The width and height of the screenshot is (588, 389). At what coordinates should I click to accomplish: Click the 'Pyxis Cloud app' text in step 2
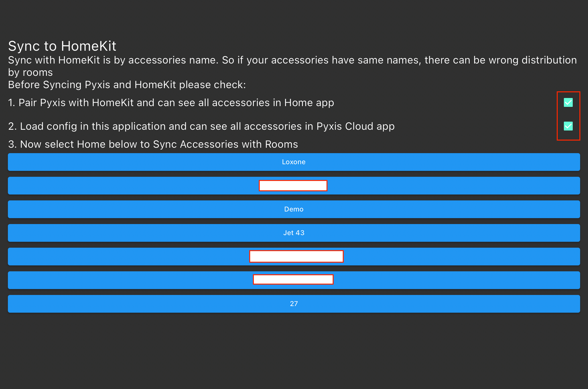(x=355, y=126)
